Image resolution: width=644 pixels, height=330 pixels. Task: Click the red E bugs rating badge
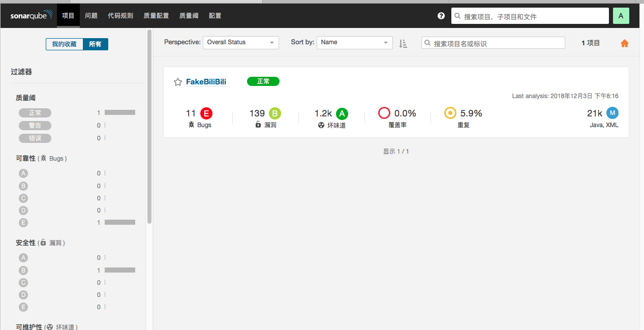(206, 113)
